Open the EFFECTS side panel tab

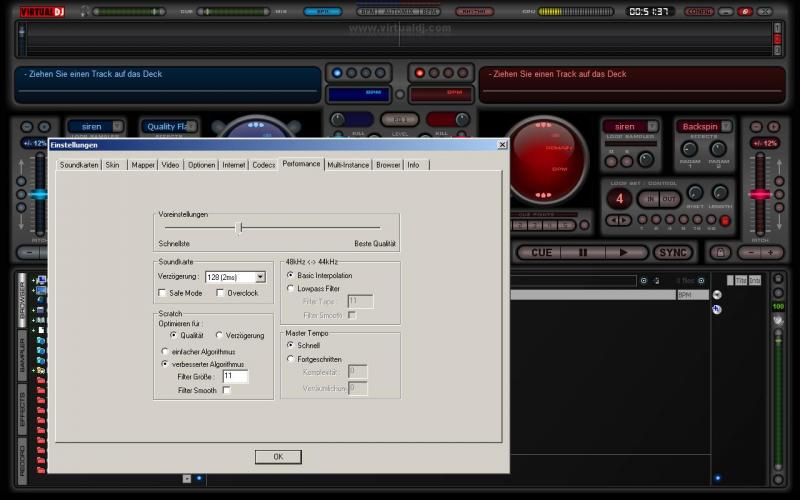coord(22,410)
